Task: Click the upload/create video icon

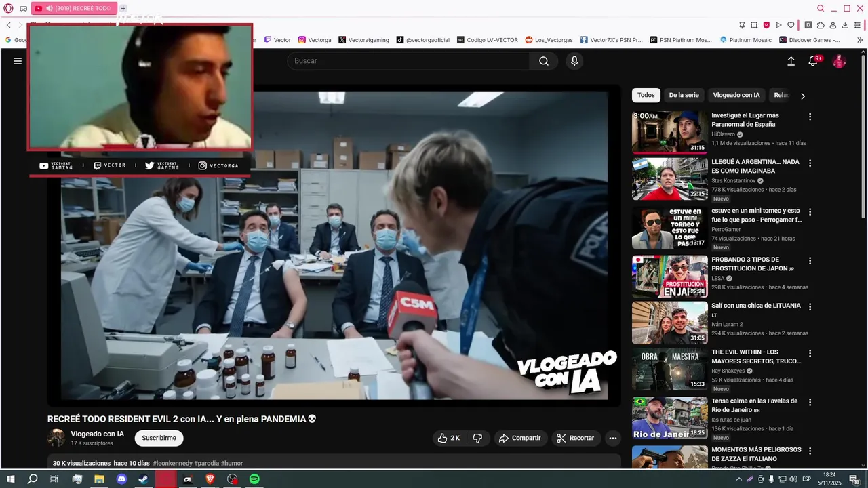Action: point(791,61)
